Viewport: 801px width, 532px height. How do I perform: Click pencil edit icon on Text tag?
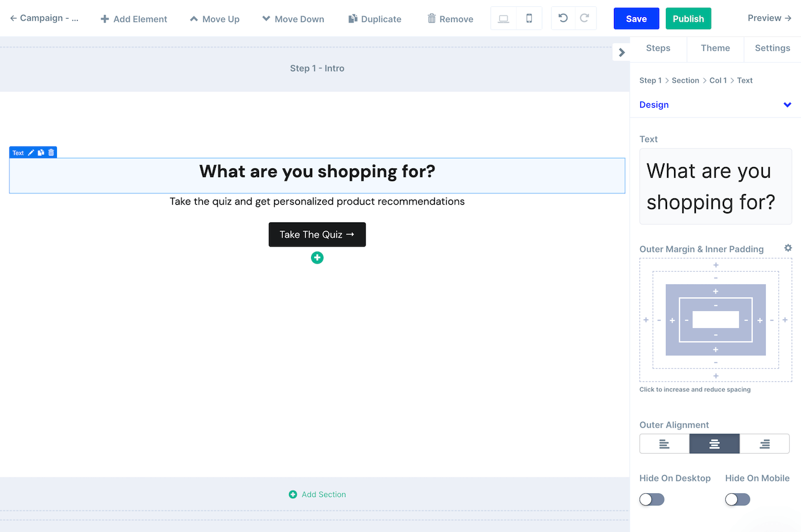coord(31,153)
